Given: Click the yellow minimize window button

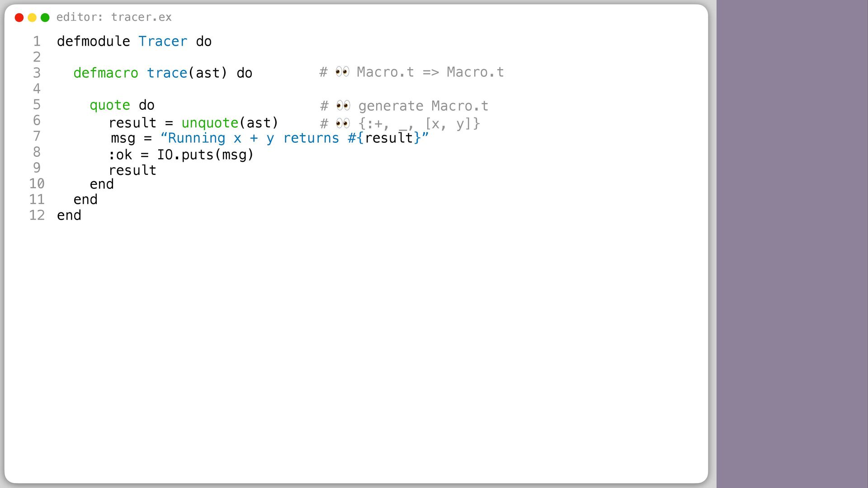Looking at the screenshot, I should pyautogui.click(x=32, y=18).
